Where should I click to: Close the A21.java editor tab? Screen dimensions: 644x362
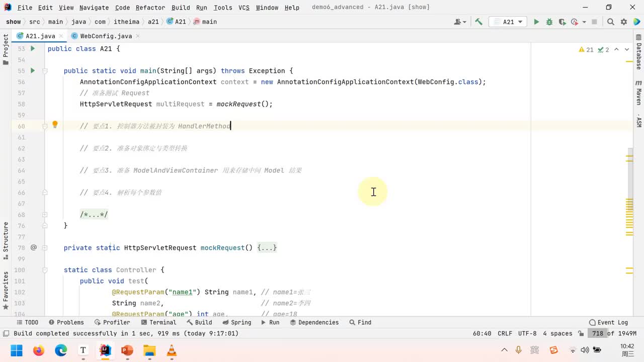(x=61, y=36)
